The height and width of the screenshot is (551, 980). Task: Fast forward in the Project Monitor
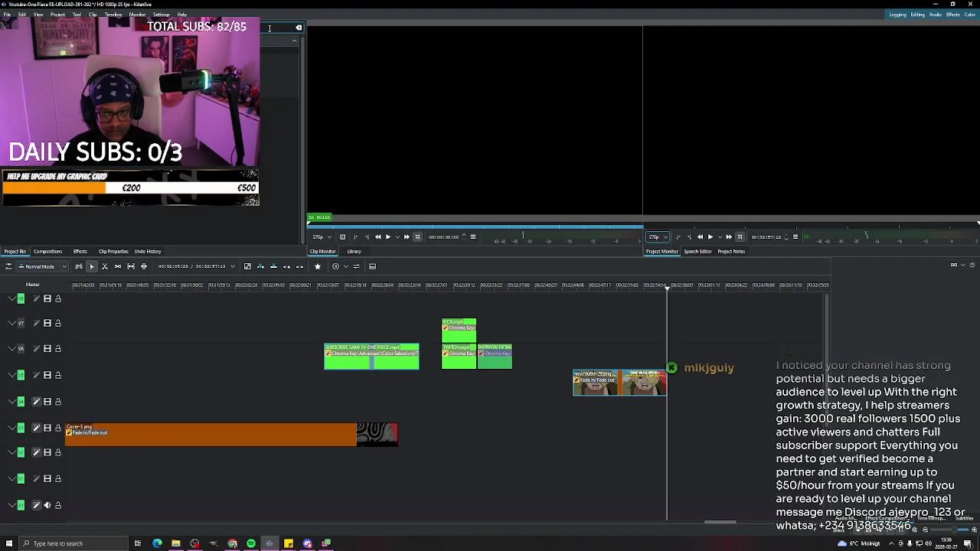point(729,237)
